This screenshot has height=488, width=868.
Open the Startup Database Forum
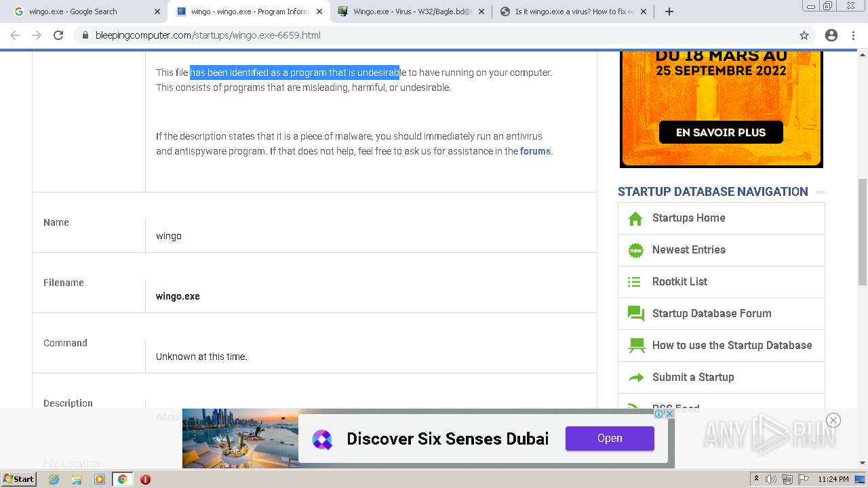pos(711,313)
